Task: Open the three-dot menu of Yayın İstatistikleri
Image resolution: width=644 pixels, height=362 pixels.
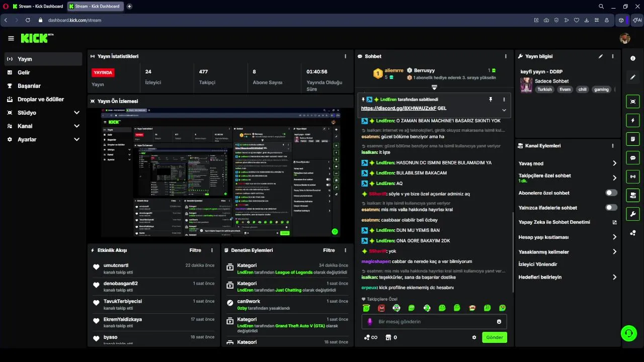Action: click(345, 56)
